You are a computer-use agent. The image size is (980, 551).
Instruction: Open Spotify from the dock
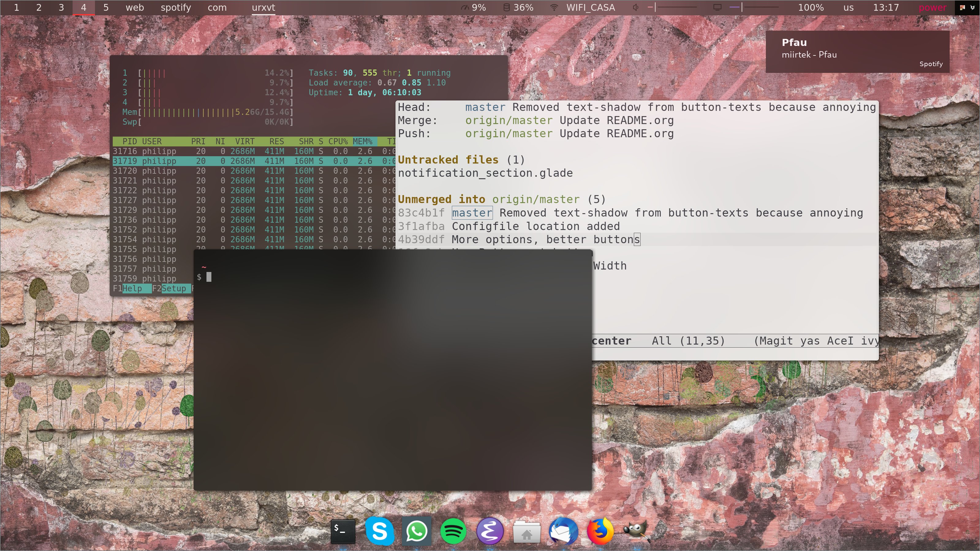pyautogui.click(x=453, y=531)
